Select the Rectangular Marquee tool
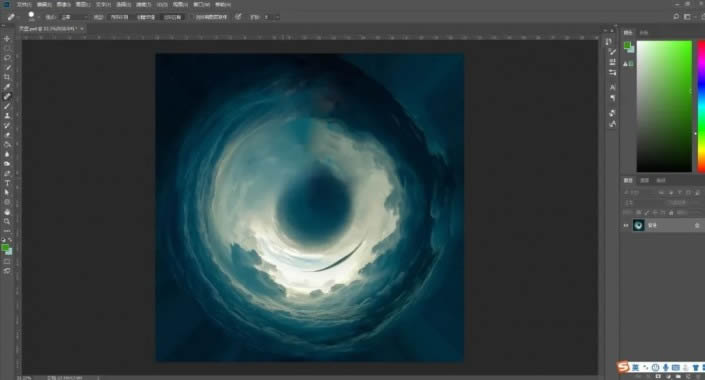The height and width of the screenshot is (380, 705). click(7, 48)
